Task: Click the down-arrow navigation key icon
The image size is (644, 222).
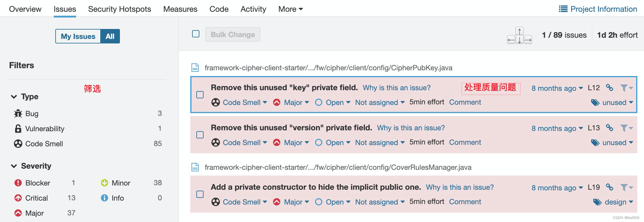Action: [519, 40]
